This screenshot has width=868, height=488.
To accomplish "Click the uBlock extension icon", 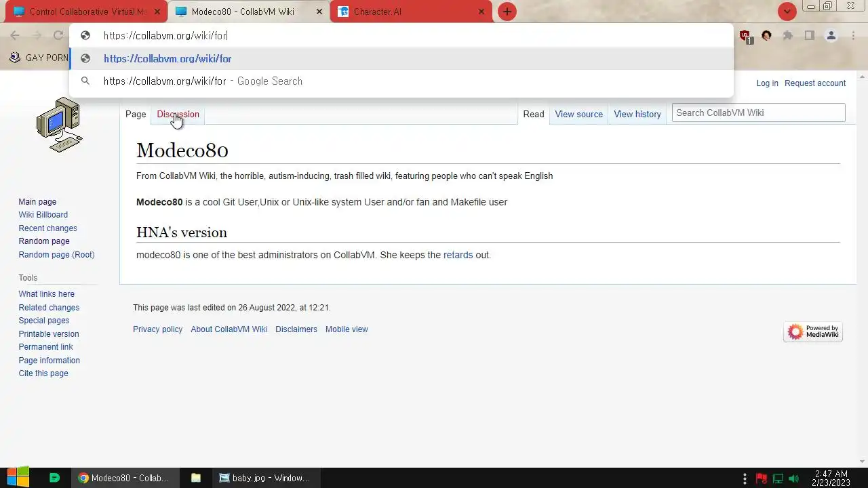I will point(745,36).
